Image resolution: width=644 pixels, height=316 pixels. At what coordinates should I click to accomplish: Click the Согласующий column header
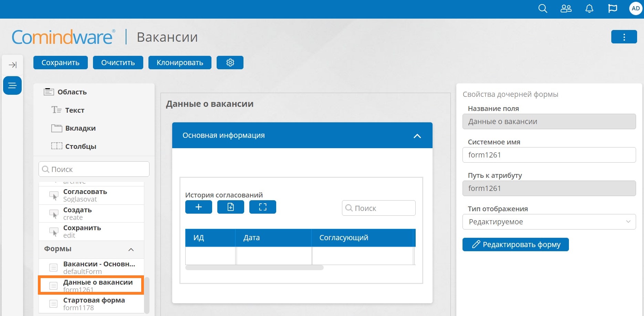[362, 238]
